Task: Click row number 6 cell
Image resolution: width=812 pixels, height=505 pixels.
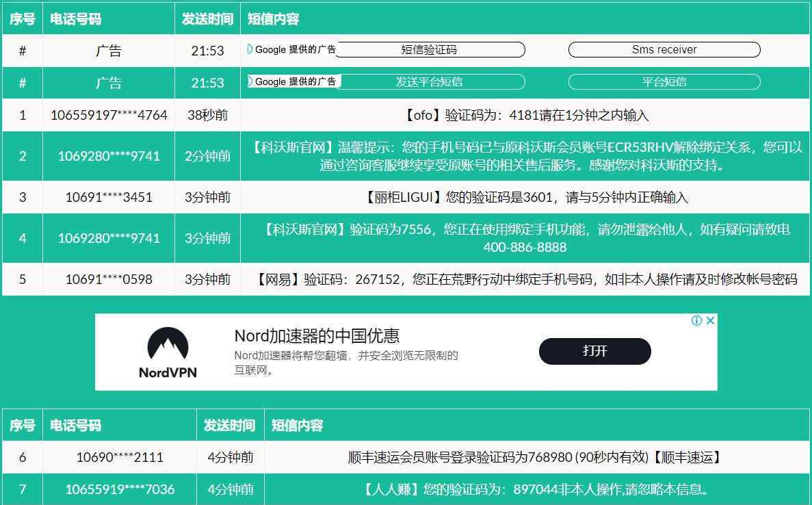Action: click(23, 457)
